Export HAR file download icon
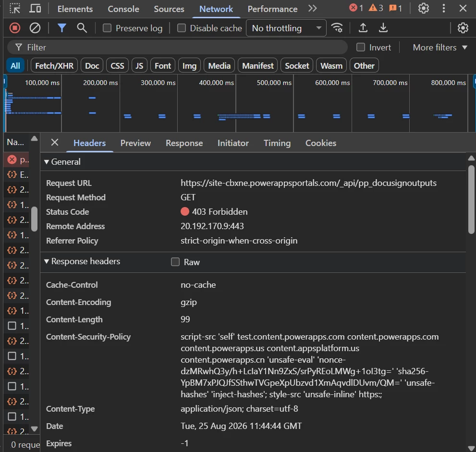This screenshot has width=476, height=452. click(x=383, y=28)
